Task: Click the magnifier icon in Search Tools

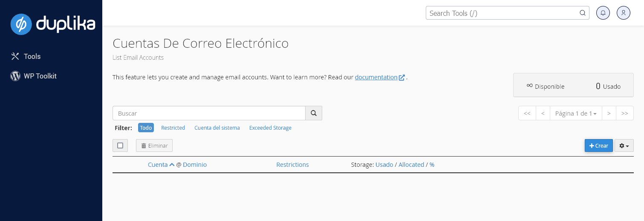Action: pyautogui.click(x=582, y=13)
